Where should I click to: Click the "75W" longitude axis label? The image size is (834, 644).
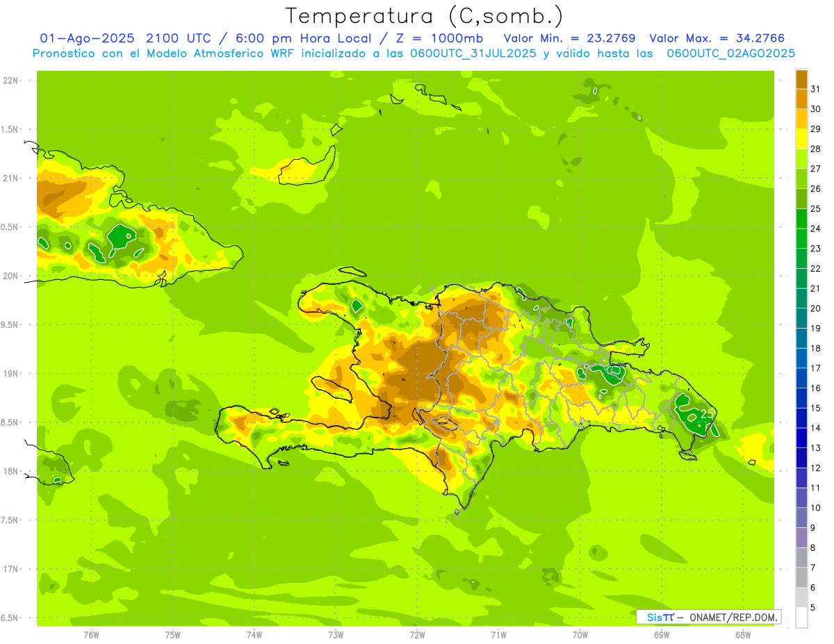[173, 634]
